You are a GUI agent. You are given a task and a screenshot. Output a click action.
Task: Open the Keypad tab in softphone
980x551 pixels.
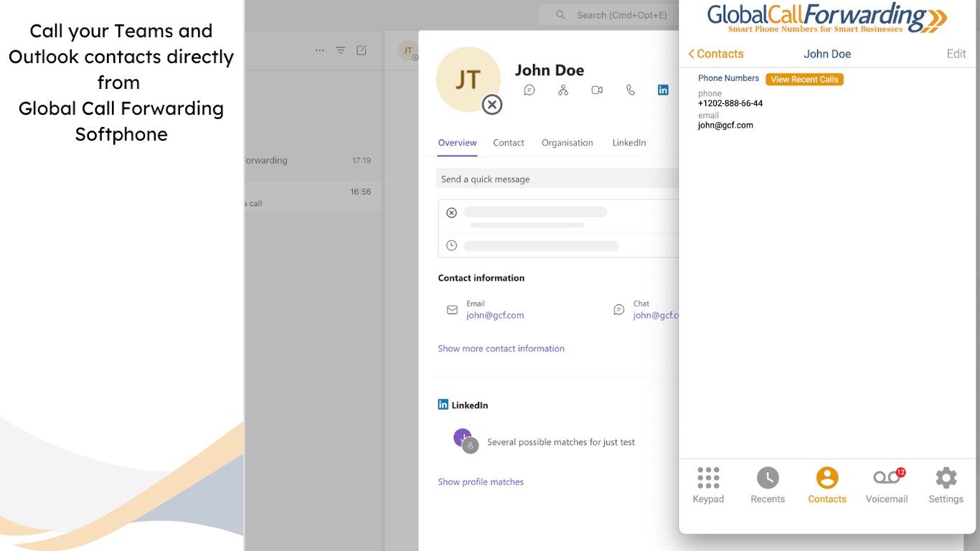708,486
